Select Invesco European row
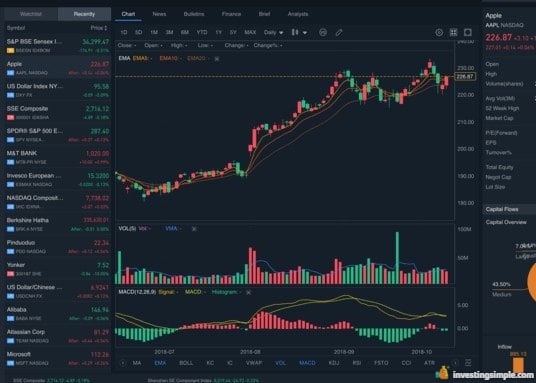This screenshot has width=536, height=383. click(57, 180)
